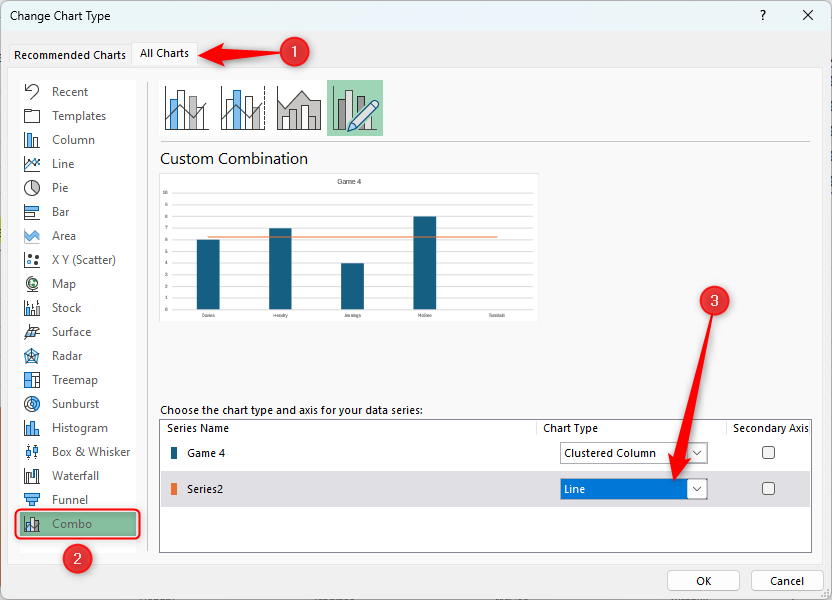This screenshot has height=600, width=832.
Task: Click the Custom Combination heading
Action: tap(234, 159)
